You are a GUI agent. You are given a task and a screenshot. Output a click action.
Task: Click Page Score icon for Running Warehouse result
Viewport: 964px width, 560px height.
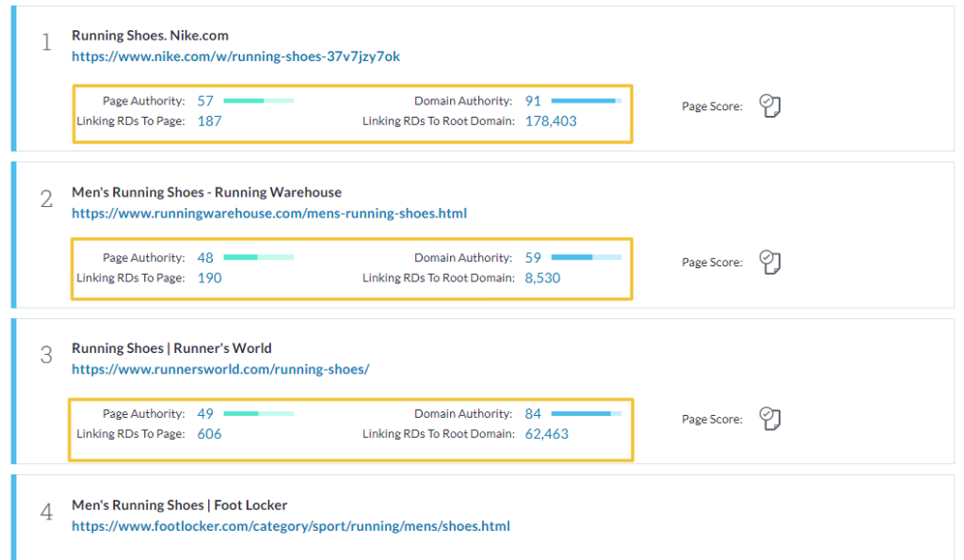pyautogui.click(x=770, y=262)
